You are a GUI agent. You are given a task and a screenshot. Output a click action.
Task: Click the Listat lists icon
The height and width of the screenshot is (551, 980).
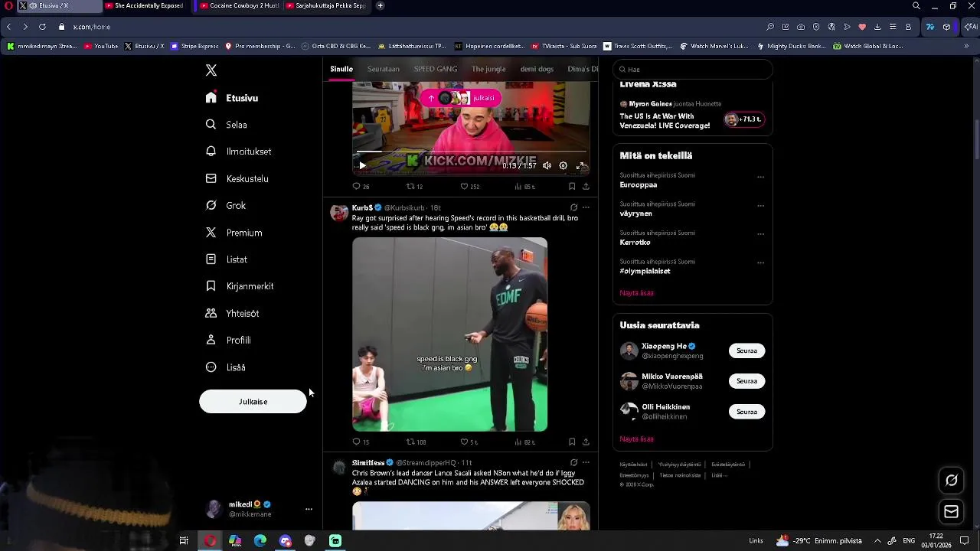coord(211,259)
